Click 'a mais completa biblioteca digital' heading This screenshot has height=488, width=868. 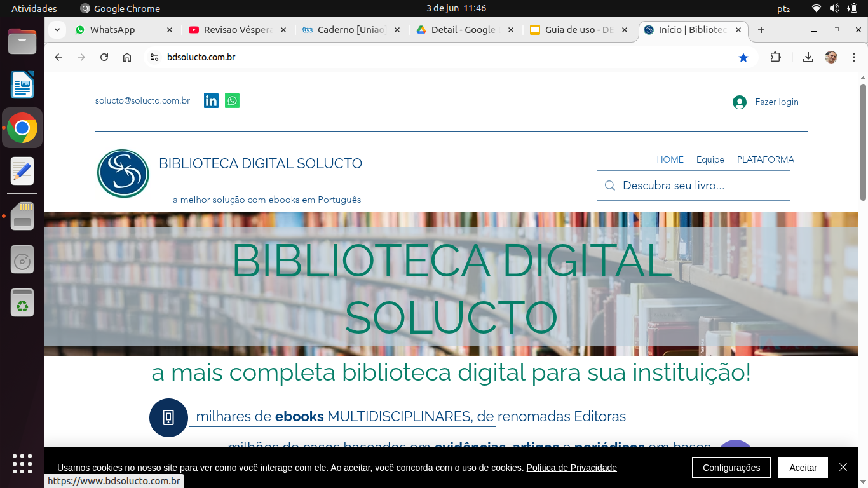451,372
